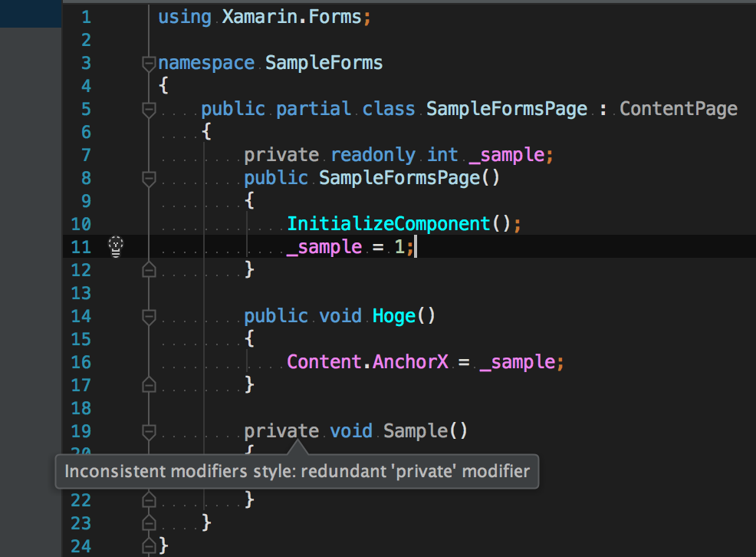Click the 'ContentPage' base class name

click(679, 109)
